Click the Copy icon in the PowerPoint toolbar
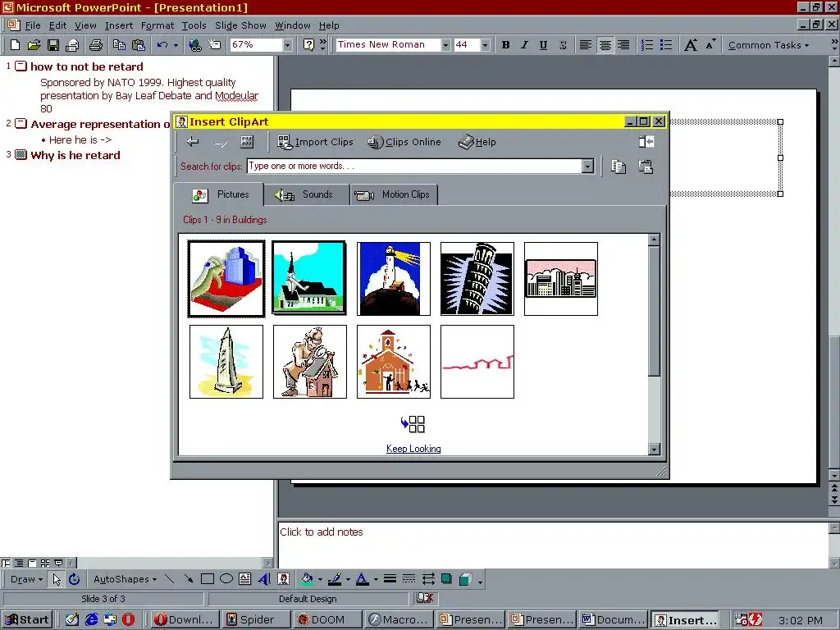This screenshot has width=840, height=630. click(x=119, y=45)
